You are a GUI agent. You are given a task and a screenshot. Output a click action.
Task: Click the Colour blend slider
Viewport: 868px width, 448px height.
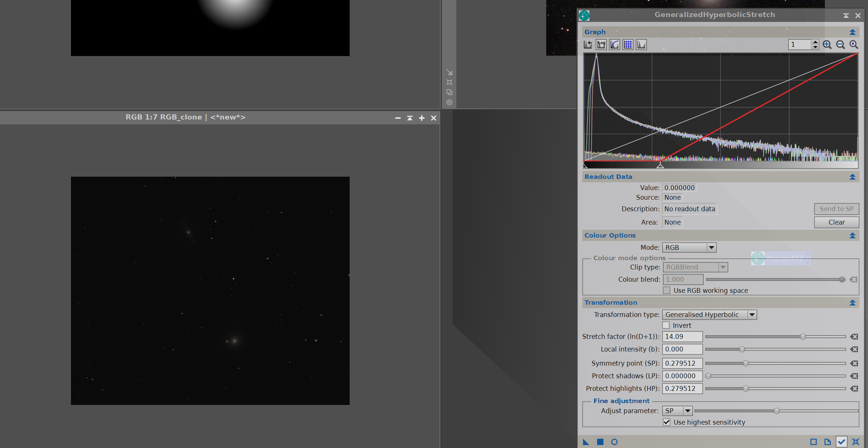pyautogui.click(x=775, y=279)
